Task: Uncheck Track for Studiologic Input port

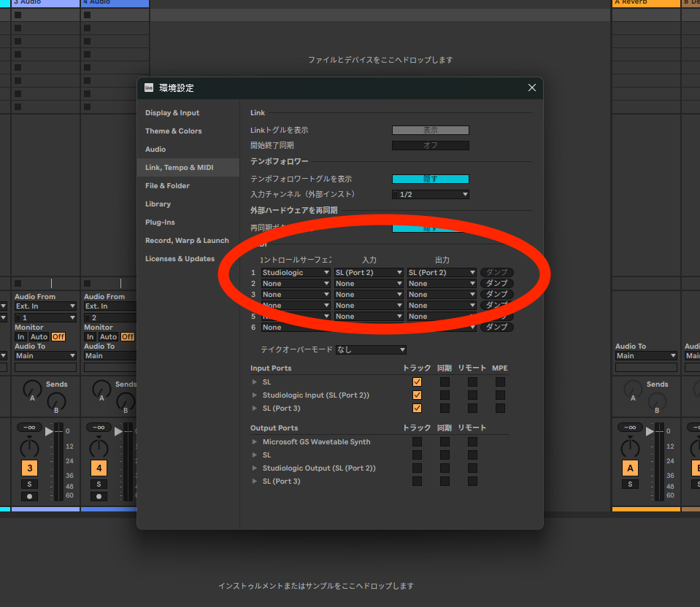Action: 417,395
